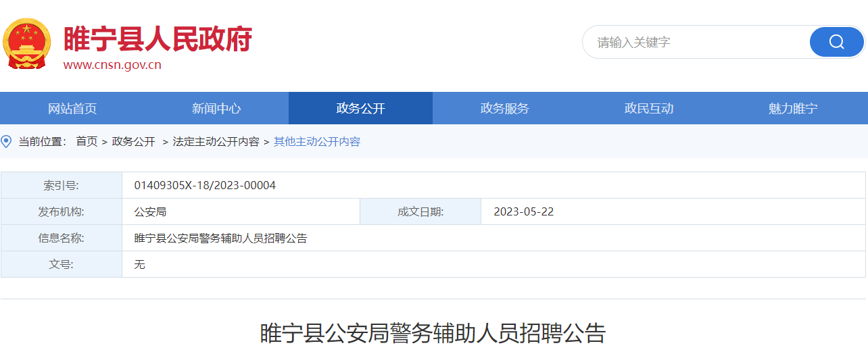Click the 发布机构 label cell
The height and width of the screenshot is (354, 868).
point(62,211)
